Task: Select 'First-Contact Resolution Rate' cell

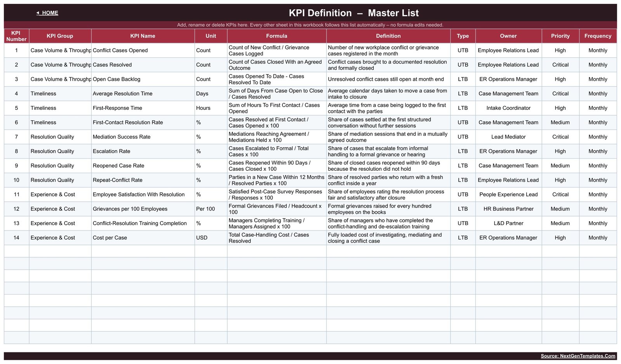Action: coord(143,122)
